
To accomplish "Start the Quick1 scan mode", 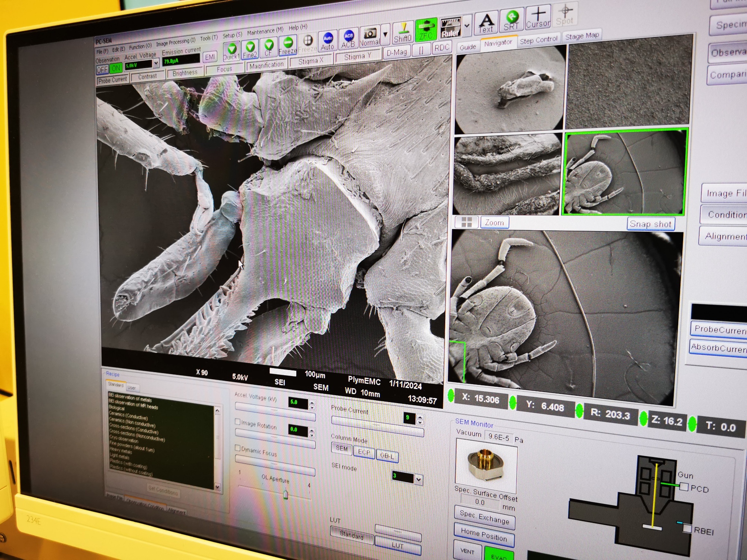I will click(x=232, y=51).
